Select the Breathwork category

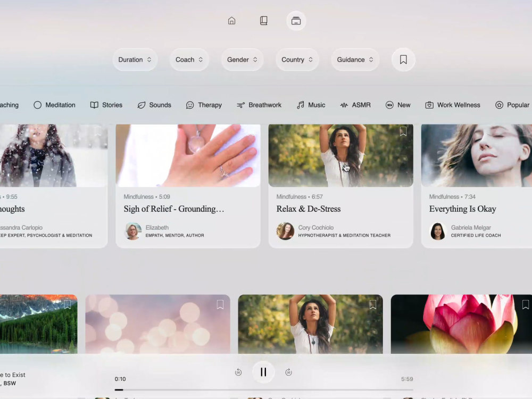click(259, 105)
